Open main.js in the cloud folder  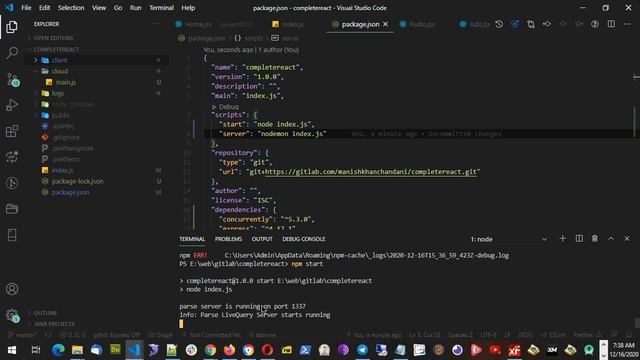[66, 82]
